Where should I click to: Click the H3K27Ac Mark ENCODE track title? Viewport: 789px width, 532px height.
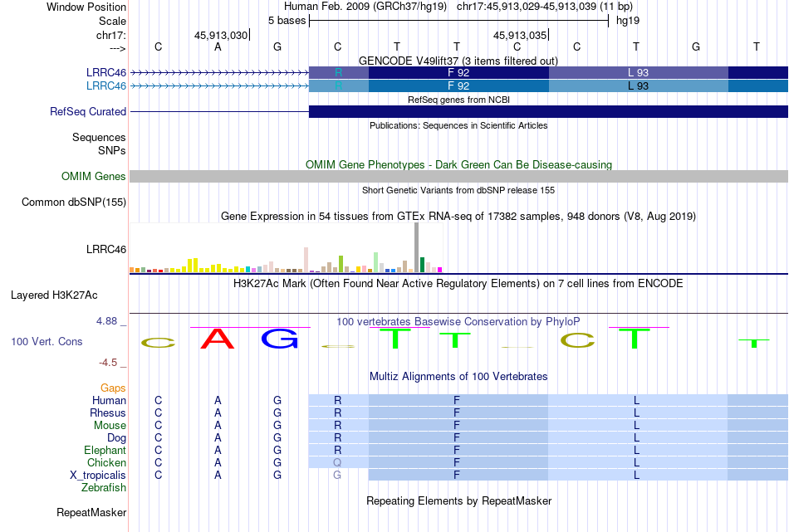(458, 283)
